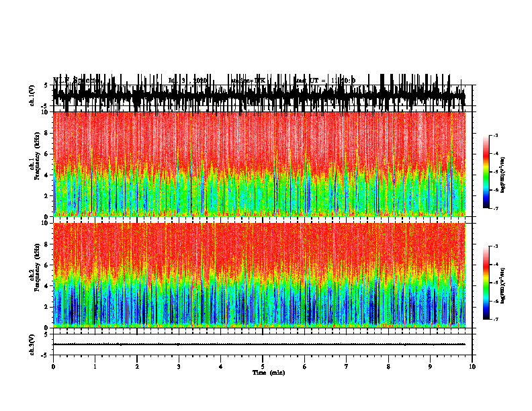Click ch.1 frequency tick label '2'
The width and height of the screenshot is (532, 411).
coord(46,195)
